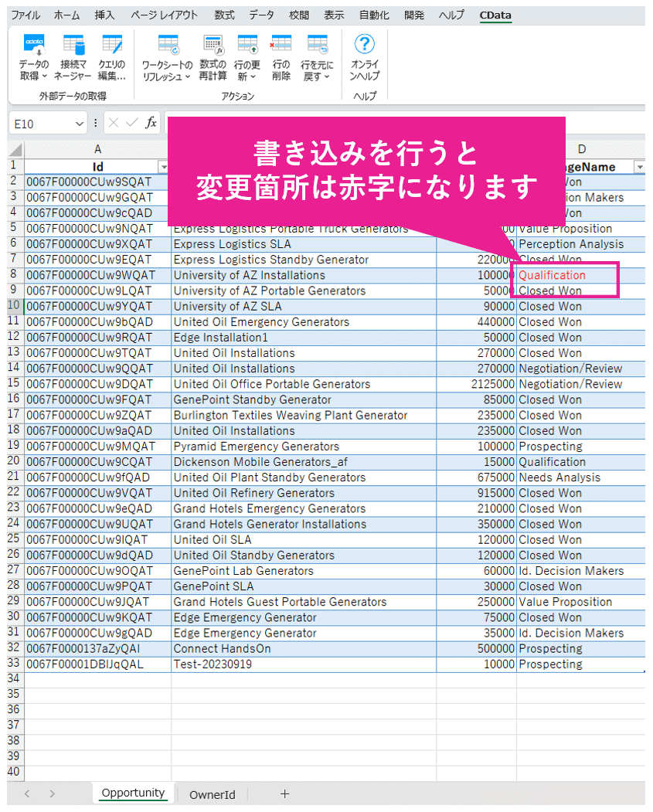
Task: Open オンラインヘルプ online help
Action: [365, 57]
